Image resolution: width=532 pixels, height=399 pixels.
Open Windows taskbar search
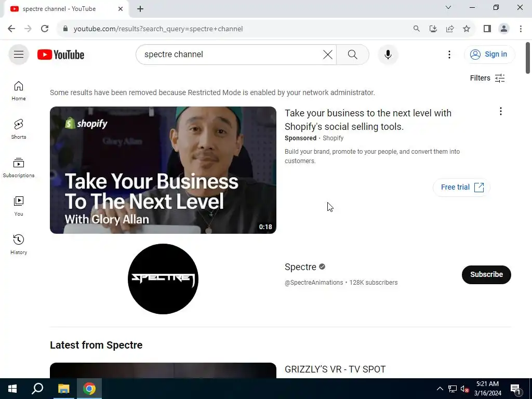(37, 389)
